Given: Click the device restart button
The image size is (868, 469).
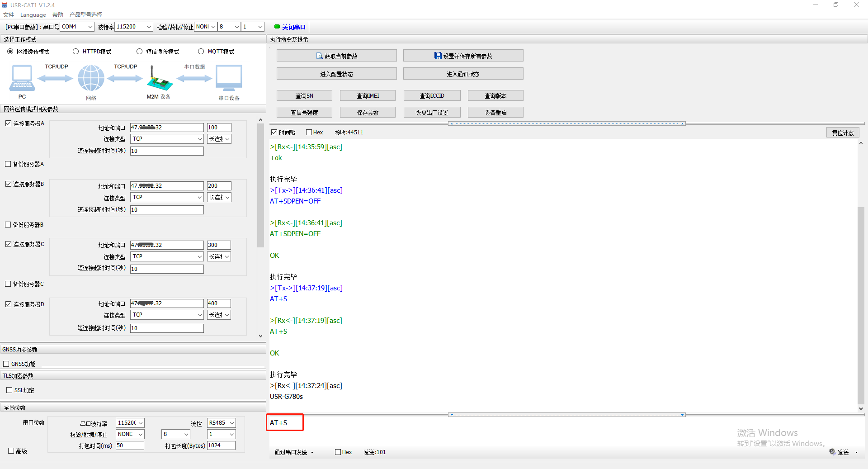Looking at the screenshot, I should [495, 113].
